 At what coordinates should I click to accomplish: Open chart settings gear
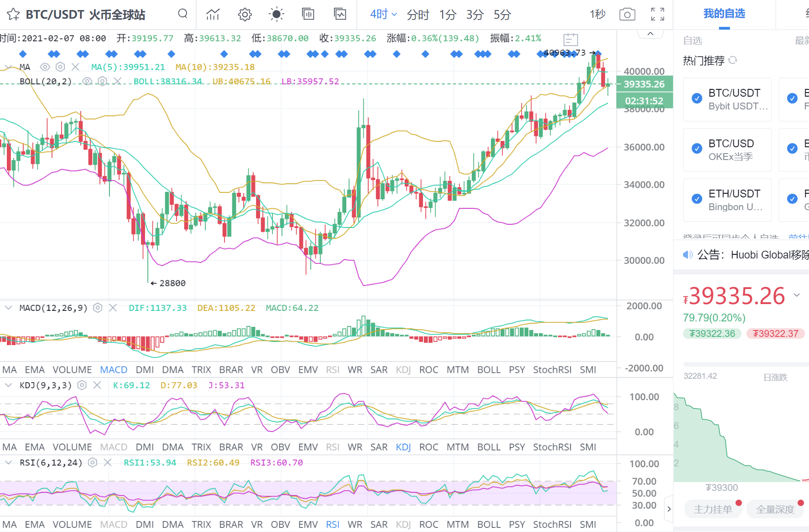pyautogui.click(x=245, y=15)
